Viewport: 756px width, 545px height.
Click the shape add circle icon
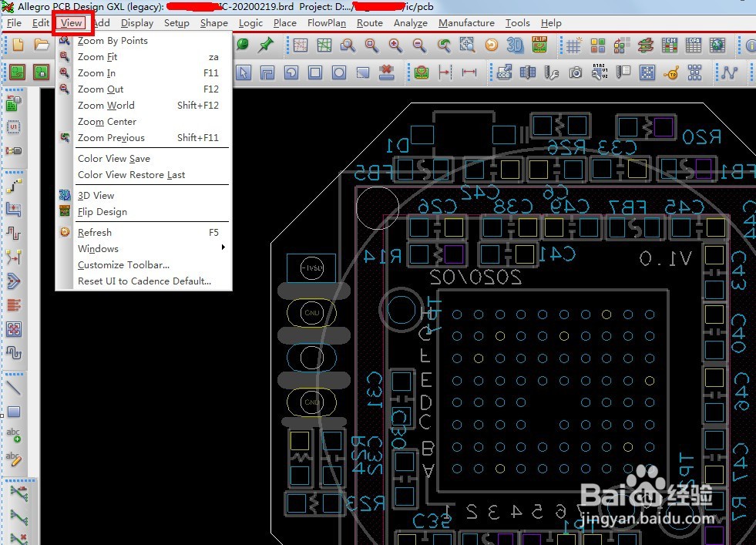click(339, 72)
